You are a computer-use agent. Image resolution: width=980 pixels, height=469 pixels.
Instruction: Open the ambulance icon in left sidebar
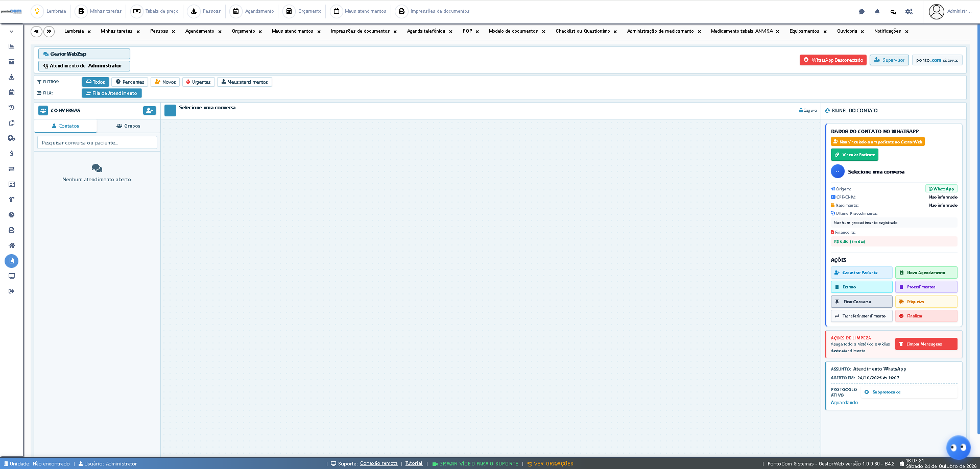11,138
